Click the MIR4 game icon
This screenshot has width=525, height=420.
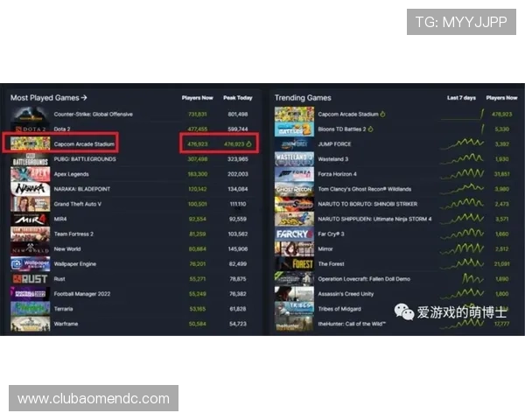(30, 219)
